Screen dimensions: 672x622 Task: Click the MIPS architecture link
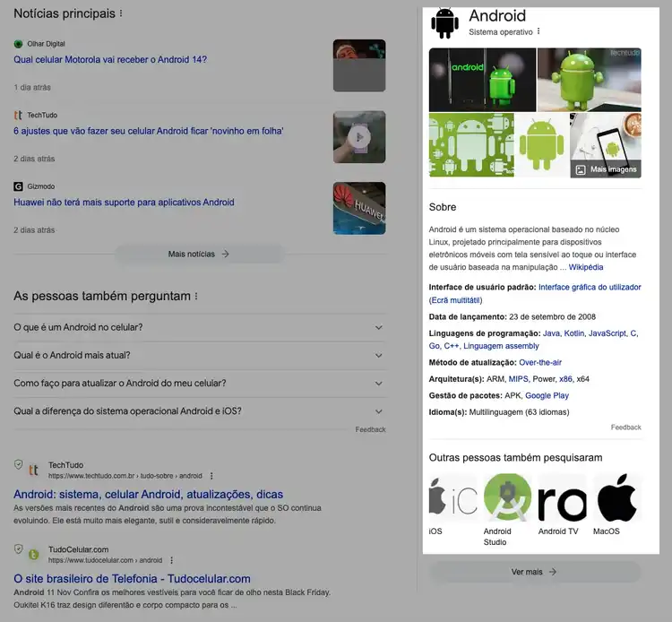click(x=519, y=379)
